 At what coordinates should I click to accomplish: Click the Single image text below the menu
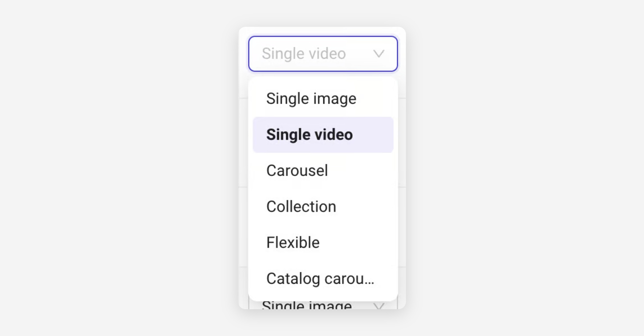coord(307,306)
